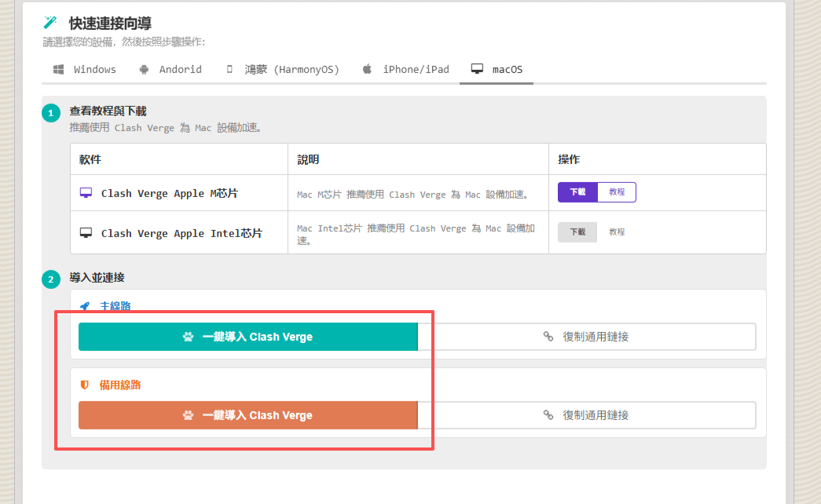Click the magic wand icon beside 快速連接向導
The width and height of the screenshot is (821, 504).
click(x=50, y=23)
